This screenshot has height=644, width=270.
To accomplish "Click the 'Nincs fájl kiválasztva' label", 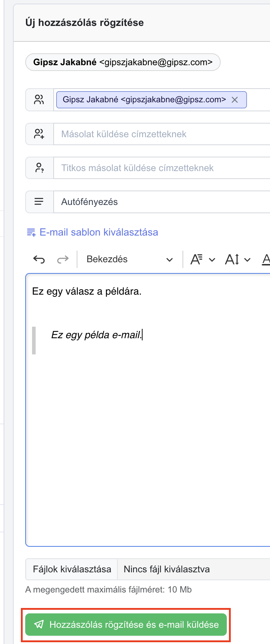I will click(167, 569).
